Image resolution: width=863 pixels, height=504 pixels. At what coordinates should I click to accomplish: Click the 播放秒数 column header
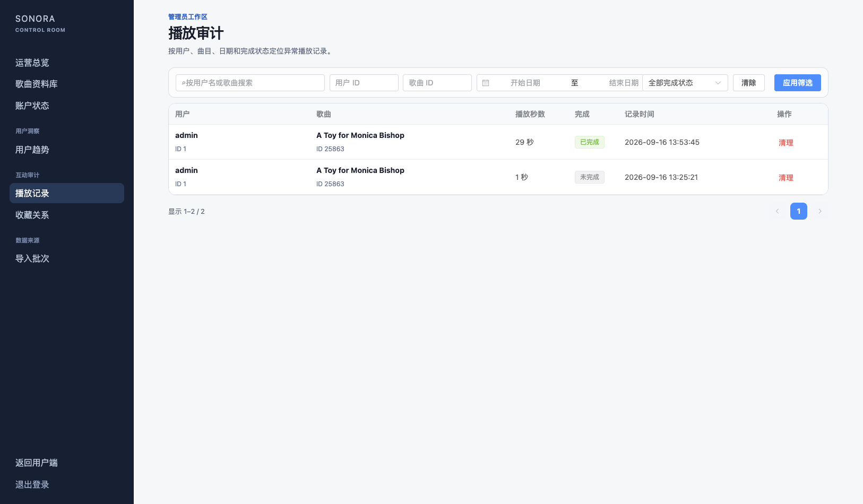pyautogui.click(x=530, y=114)
